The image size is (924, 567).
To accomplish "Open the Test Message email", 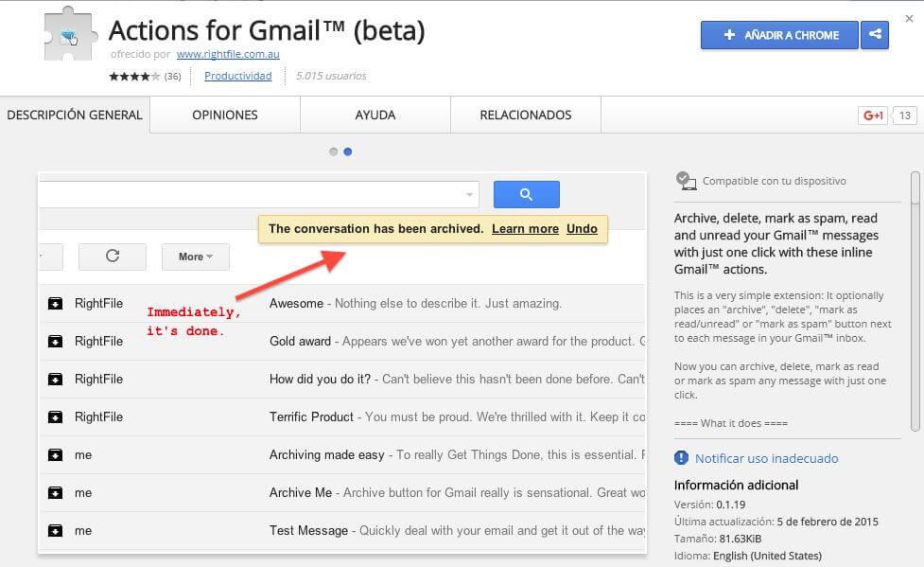I will point(308,530).
